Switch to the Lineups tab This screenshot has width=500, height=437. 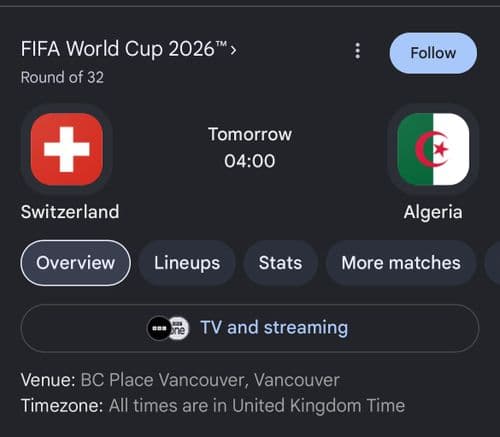tap(187, 263)
